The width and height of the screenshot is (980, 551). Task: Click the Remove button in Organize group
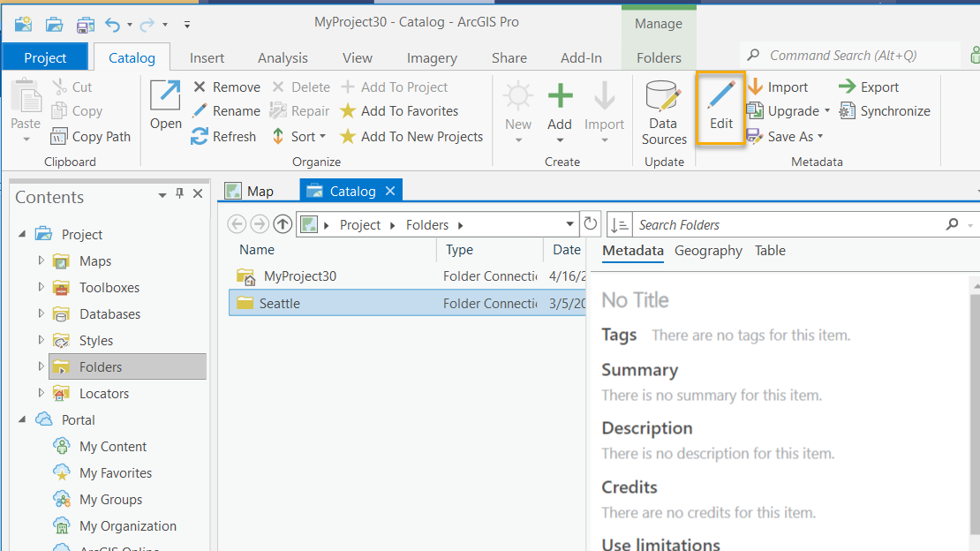point(226,87)
